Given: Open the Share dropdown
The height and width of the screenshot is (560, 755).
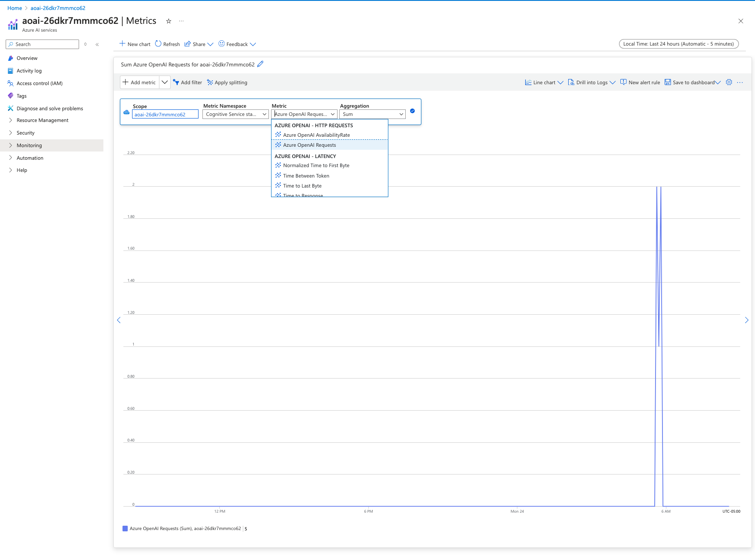Looking at the screenshot, I should point(199,44).
